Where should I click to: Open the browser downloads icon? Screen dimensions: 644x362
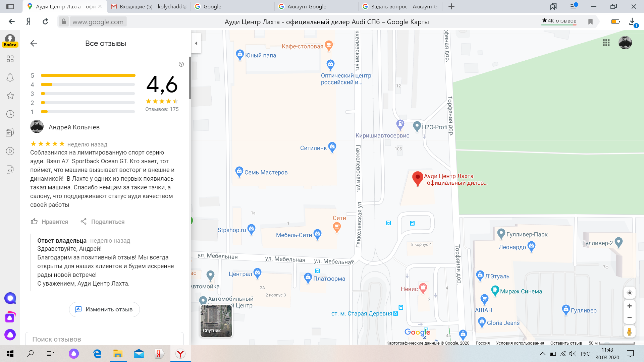[x=632, y=22]
